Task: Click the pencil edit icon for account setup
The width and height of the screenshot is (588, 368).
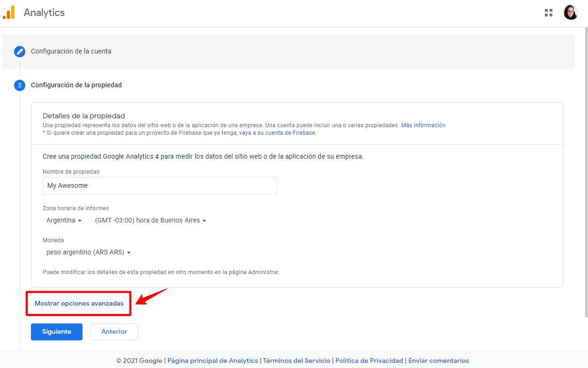Action: coord(19,51)
